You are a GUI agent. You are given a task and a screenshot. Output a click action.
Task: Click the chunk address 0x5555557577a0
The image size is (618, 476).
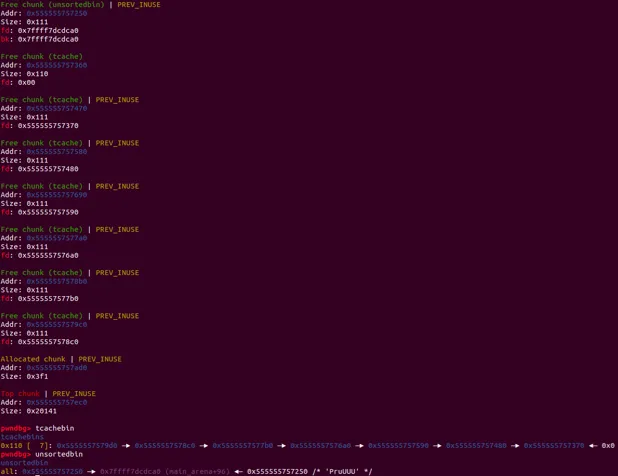(57, 238)
